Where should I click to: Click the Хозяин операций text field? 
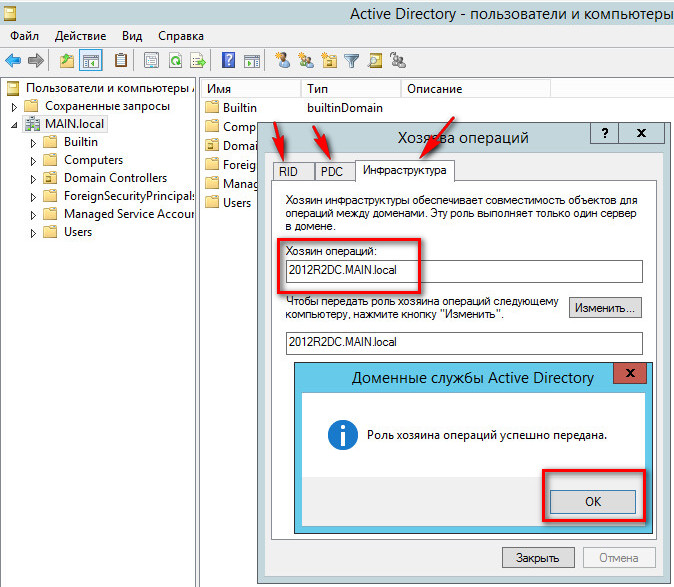click(x=464, y=271)
